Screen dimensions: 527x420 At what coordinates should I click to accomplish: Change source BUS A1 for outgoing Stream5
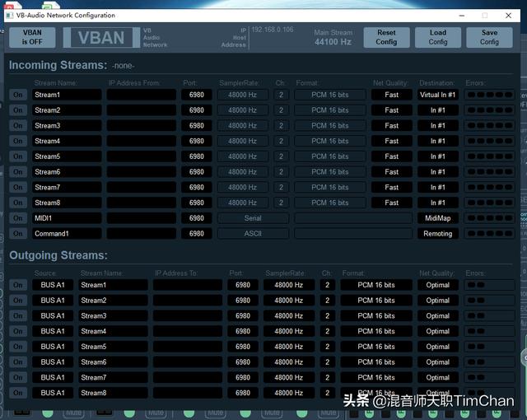pyautogui.click(x=53, y=347)
